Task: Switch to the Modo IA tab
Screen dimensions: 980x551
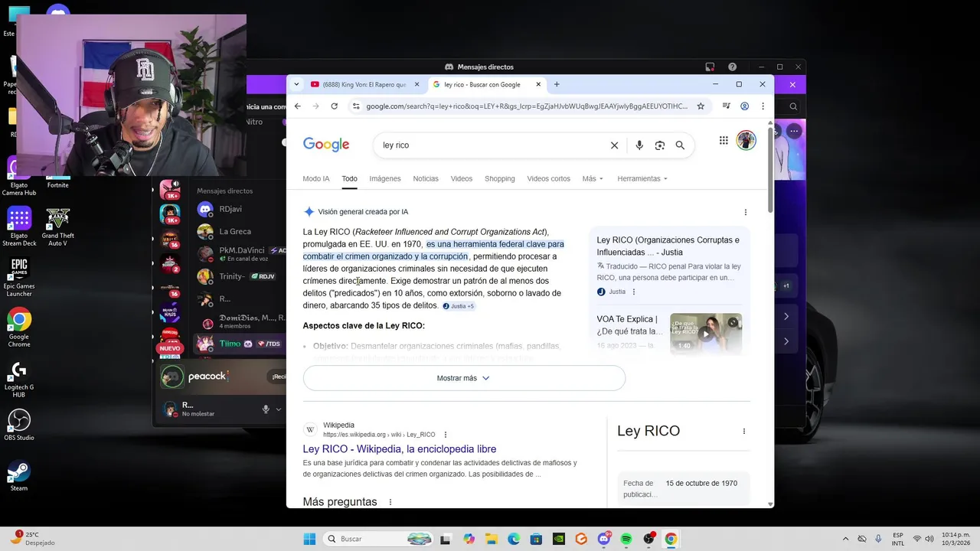Action: pyautogui.click(x=316, y=178)
